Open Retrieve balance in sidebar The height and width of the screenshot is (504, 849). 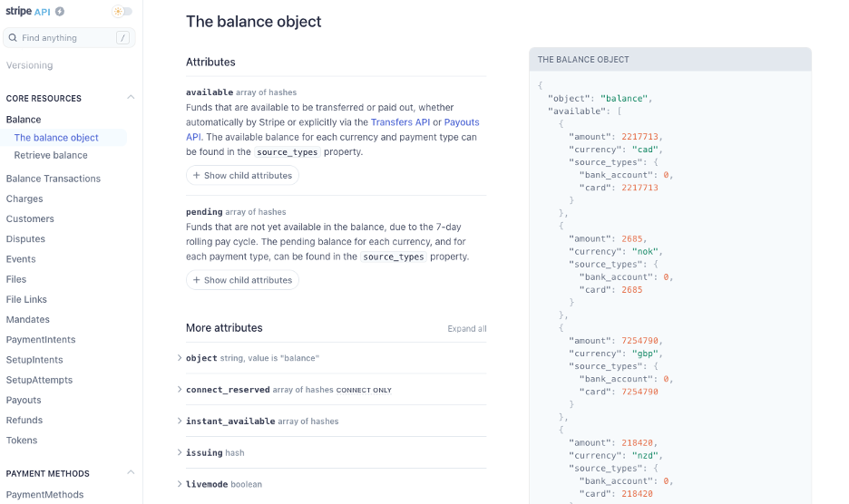click(x=51, y=155)
